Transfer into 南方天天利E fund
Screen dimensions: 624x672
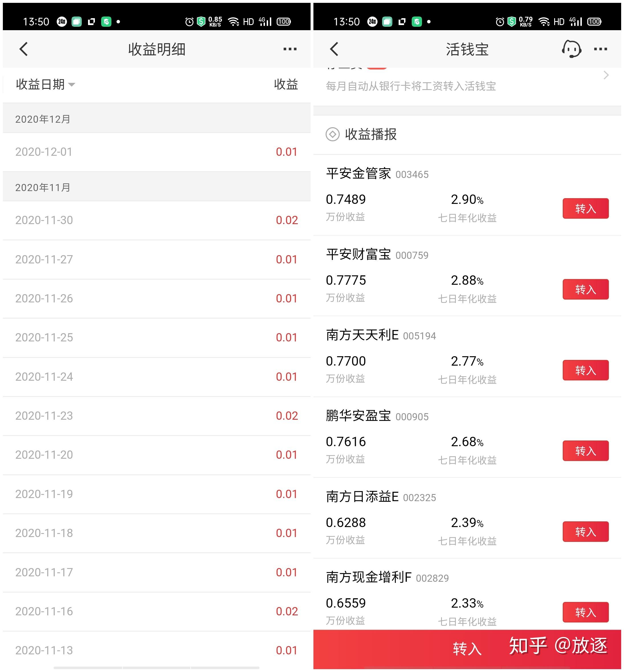point(585,370)
